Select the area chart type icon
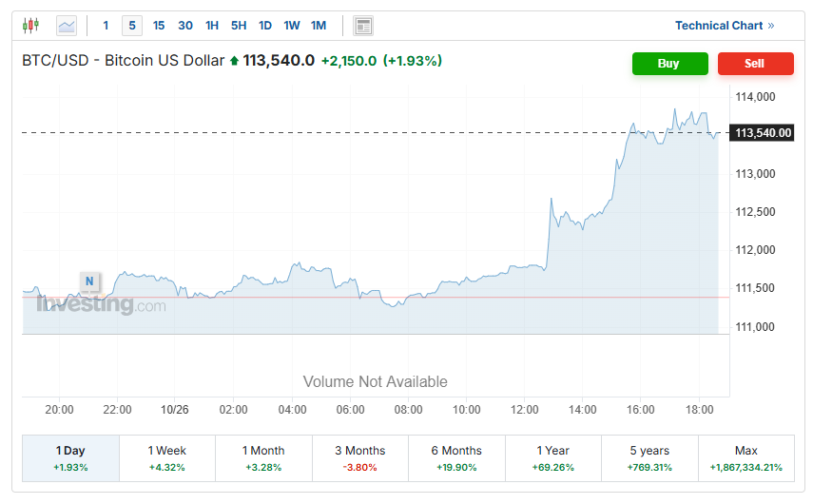 (67, 26)
